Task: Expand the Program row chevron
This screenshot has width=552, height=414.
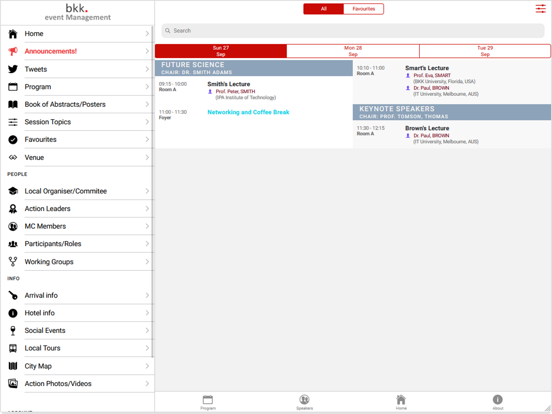Action: 147,87
